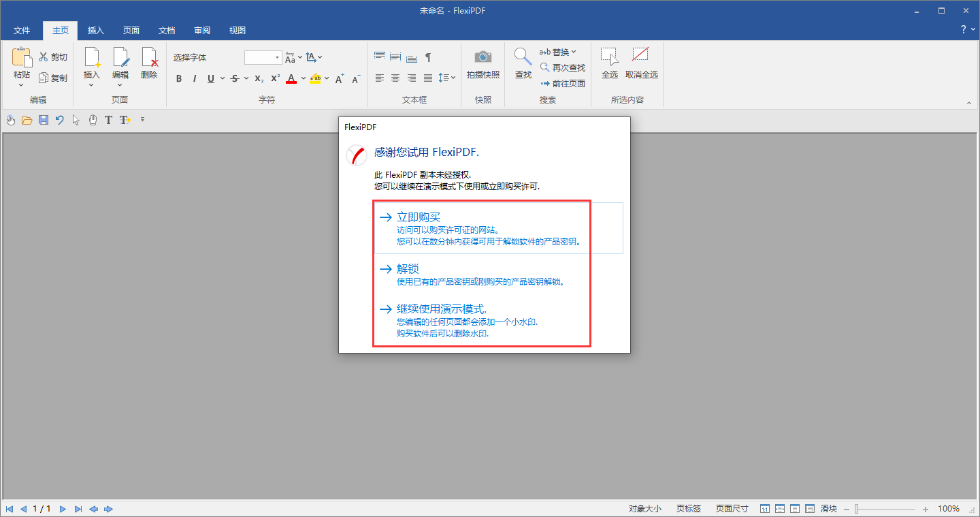Toggle strikethrough formatting

tap(235, 78)
